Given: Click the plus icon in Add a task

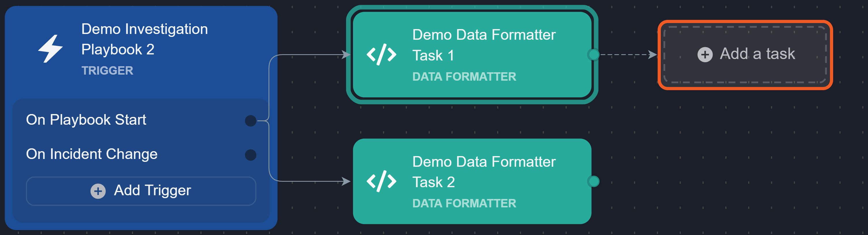Looking at the screenshot, I should click(x=705, y=54).
